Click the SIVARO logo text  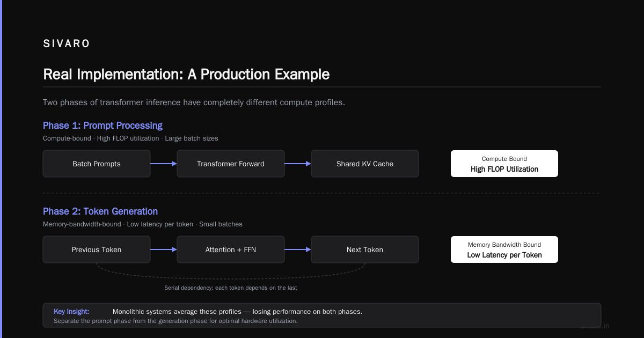click(67, 44)
